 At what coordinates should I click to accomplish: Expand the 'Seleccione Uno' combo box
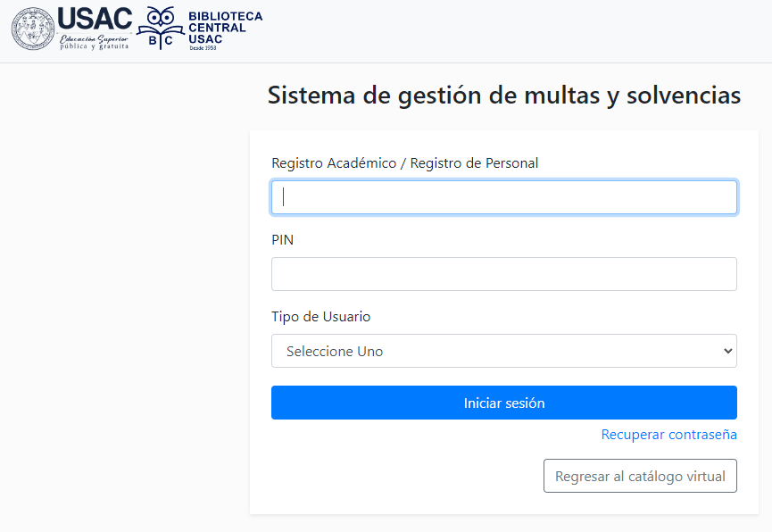tap(503, 351)
